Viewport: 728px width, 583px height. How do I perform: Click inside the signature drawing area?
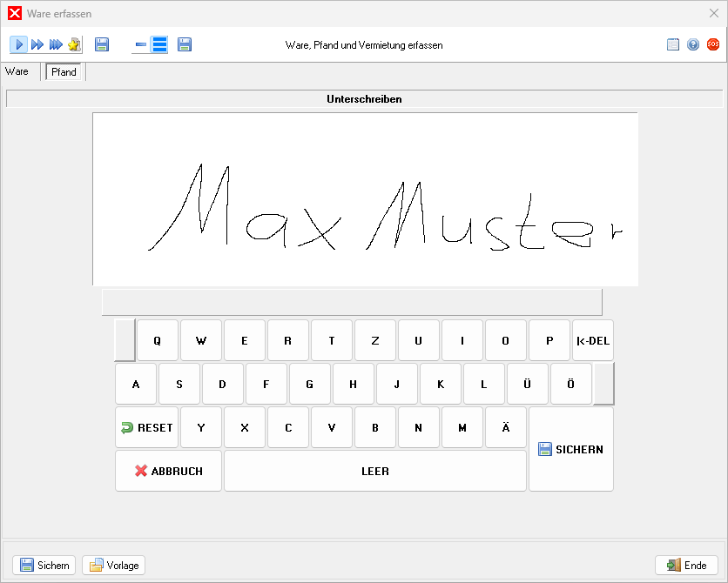pos(365,198)
